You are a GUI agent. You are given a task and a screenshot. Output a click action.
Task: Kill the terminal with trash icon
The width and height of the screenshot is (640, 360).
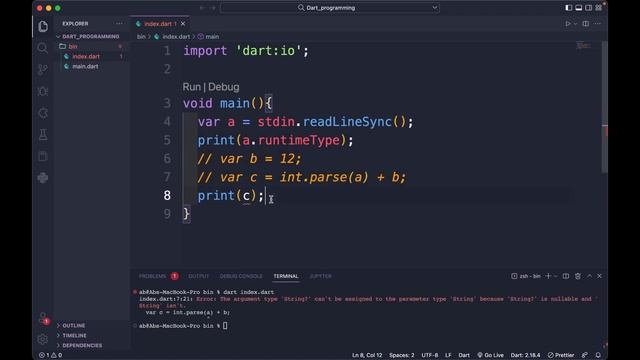[578, 276]
